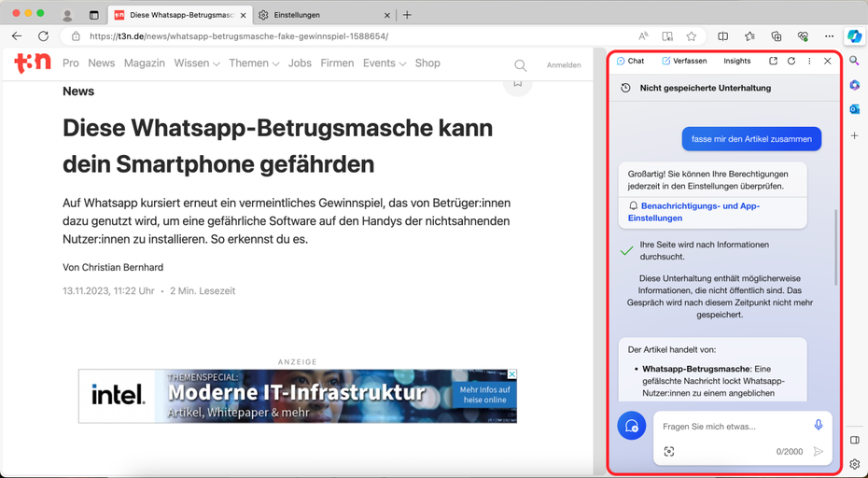
Task: Open chat history clock icon
Action: point(625,88)
